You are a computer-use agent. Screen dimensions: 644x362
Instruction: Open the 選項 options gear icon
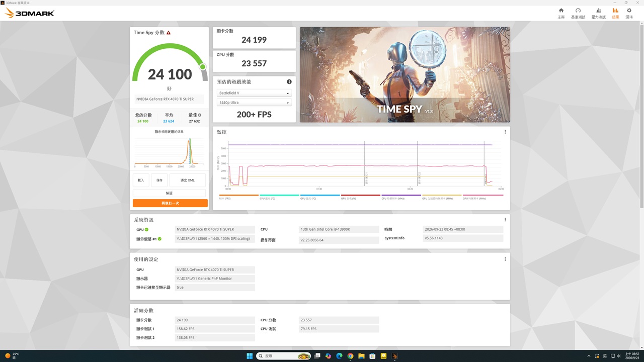(x=629, y=13)
